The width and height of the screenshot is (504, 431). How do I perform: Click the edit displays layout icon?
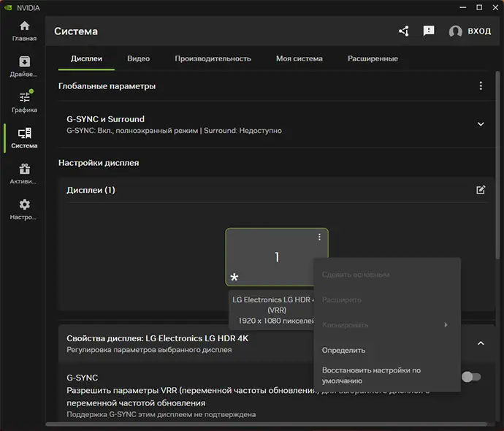coord(481,190)
